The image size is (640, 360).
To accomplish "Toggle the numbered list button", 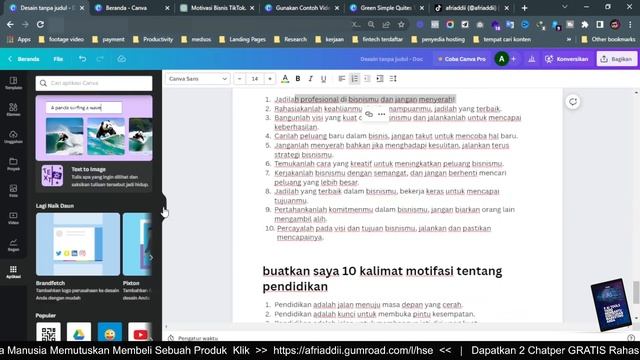I will [354, 78].
